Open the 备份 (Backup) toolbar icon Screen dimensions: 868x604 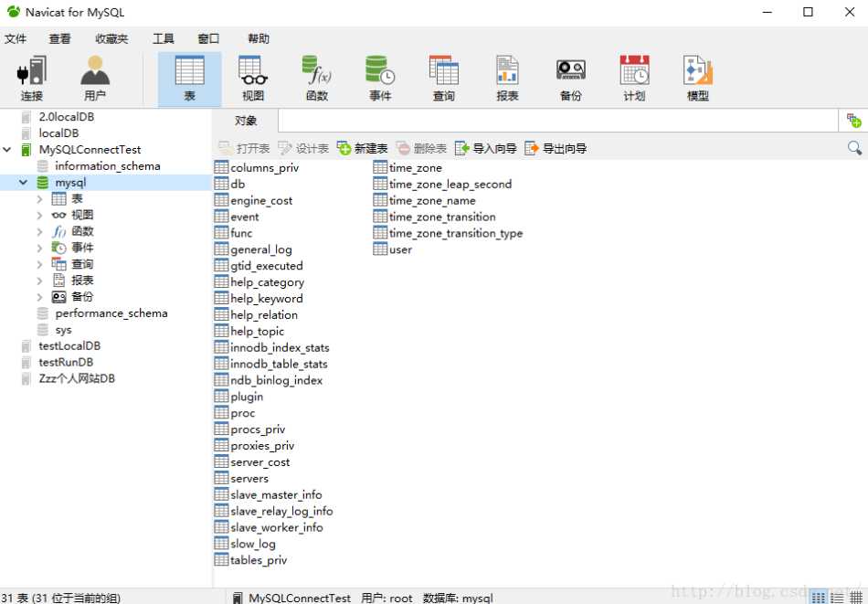(x=571, y=79)
